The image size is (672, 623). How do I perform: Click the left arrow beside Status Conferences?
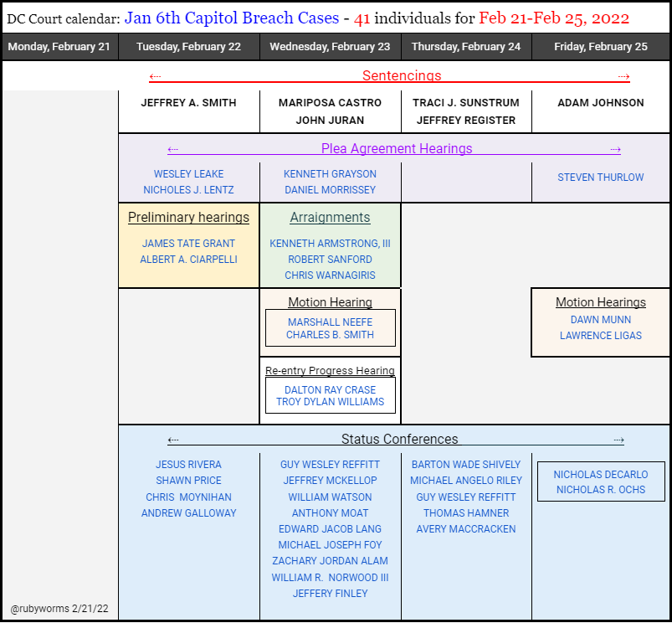[x=174, y=439]
